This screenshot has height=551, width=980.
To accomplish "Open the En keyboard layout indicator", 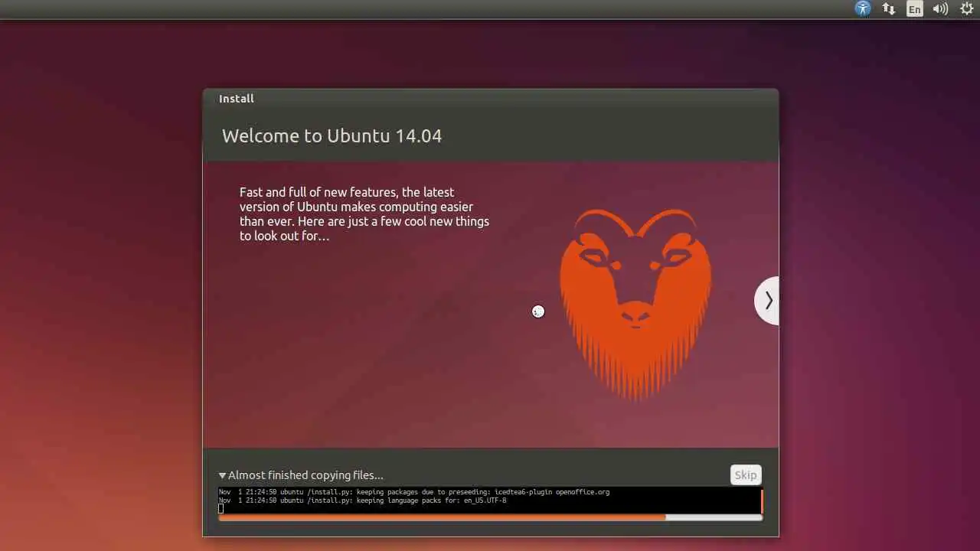I will (914, 9).
